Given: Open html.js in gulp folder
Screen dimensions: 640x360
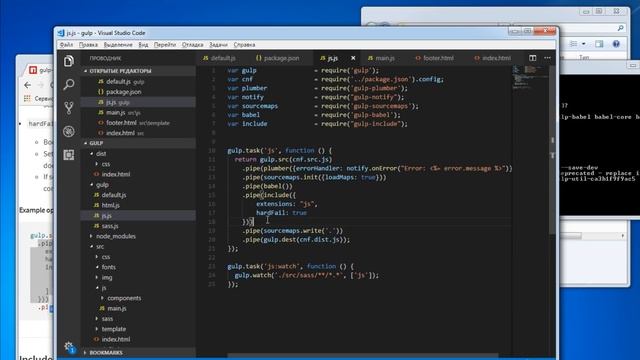Looking at the screenshot, I should click(138, 205).
